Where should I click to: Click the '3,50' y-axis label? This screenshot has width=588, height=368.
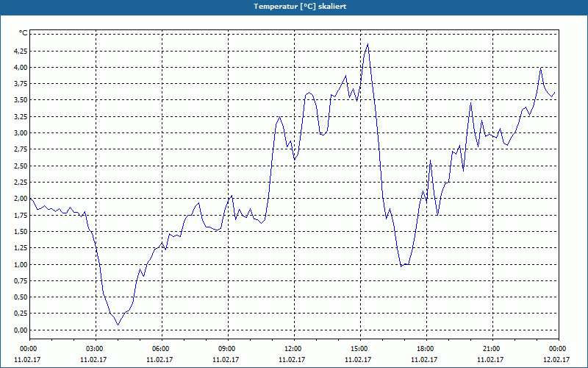21,100
